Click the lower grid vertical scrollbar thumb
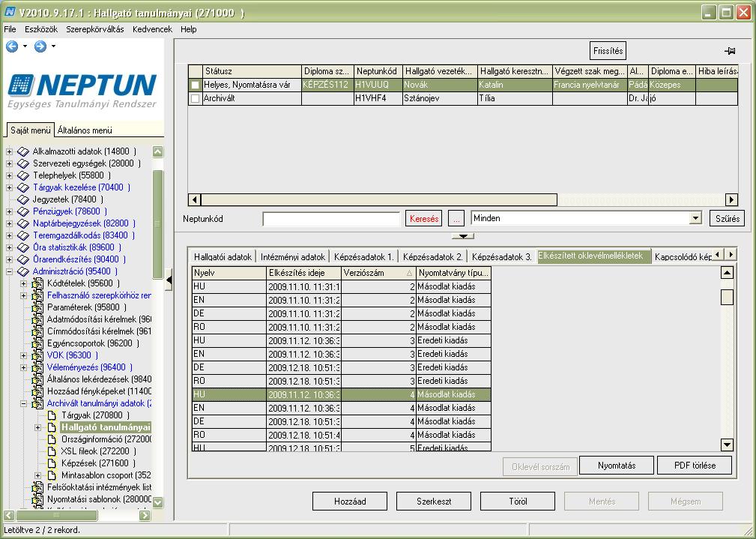 click(727, 297)
